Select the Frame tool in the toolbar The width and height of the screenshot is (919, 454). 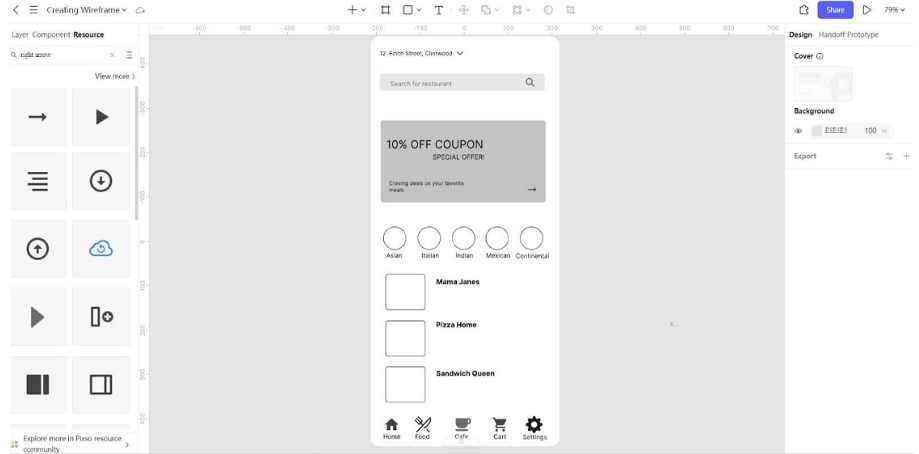(x=385, y=10)
